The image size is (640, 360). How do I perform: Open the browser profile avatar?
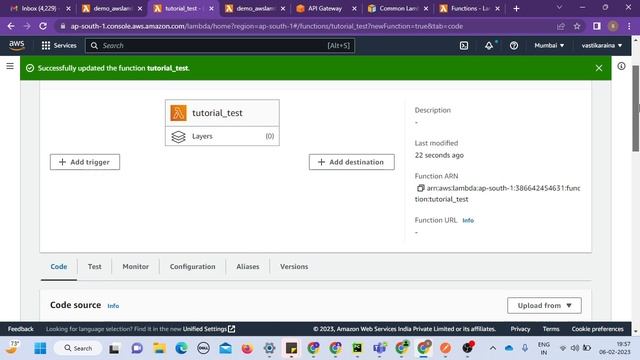click(613, 26)
